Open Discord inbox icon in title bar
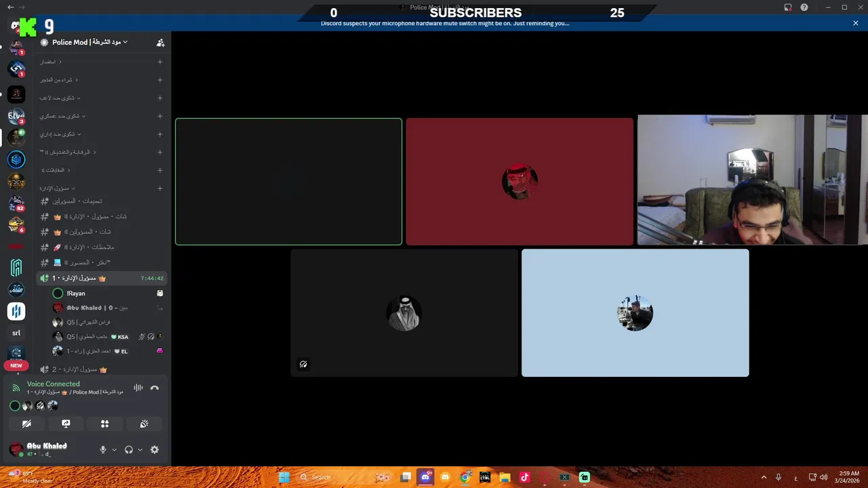 [x=788, y=7]
